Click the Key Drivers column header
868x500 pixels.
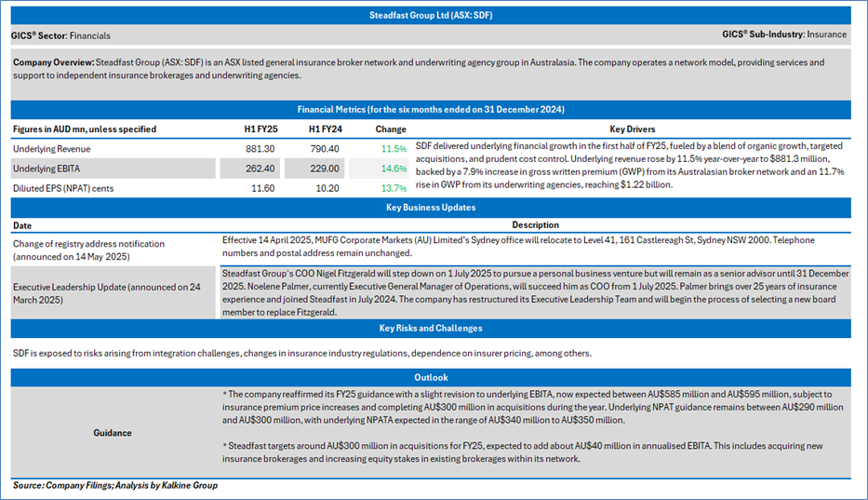pos(633,129)
